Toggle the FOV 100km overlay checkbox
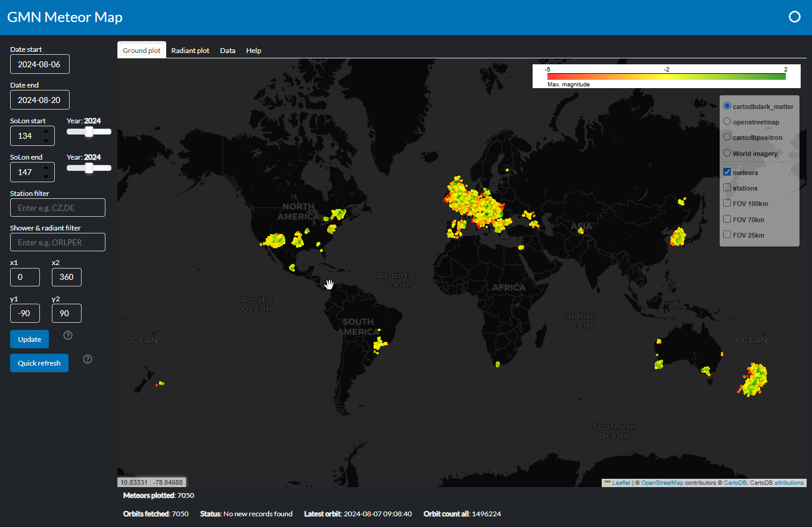Viewport: 812px width, 527px height. tap(727, 203)
